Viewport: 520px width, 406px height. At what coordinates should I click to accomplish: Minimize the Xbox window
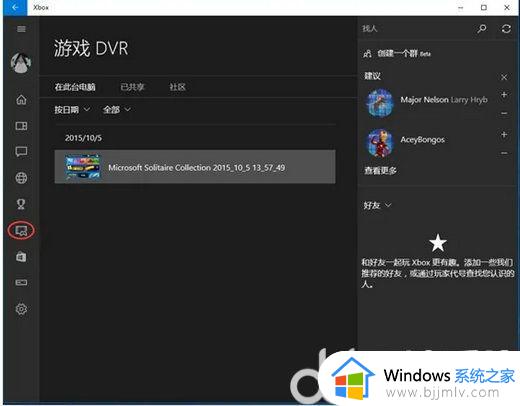click(461, 7)
